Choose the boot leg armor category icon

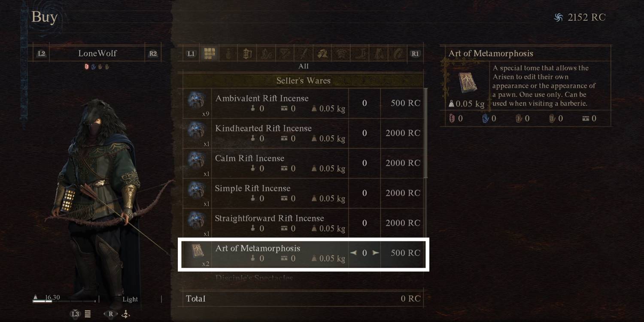360,54
